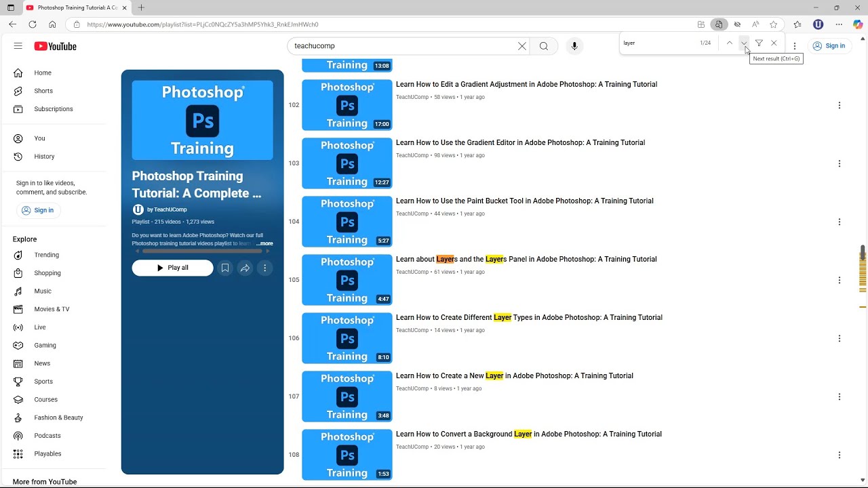This screenshot has height=488, width=868.
Task: Open a new browser tab
Action: [x=141, y=7]
